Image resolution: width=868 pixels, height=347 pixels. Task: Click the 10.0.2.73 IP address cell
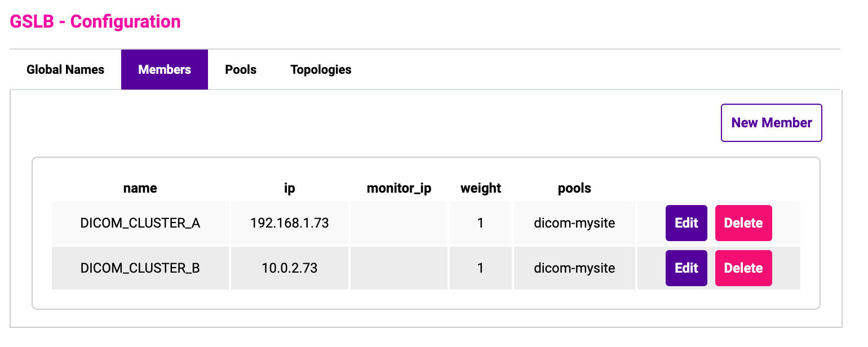pyautogui.click(x=290, y=268)
